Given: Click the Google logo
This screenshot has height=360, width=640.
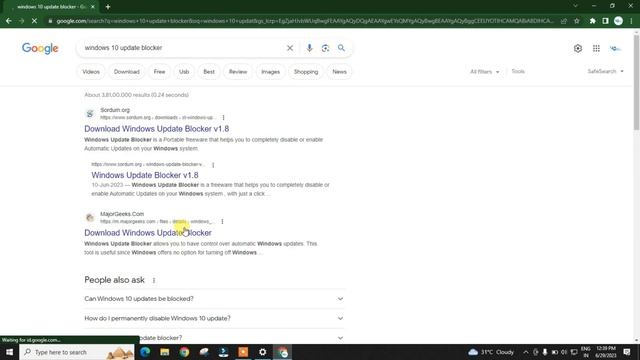Looking at the screenshot, I should pyautogui.click(x=40, y=48).
